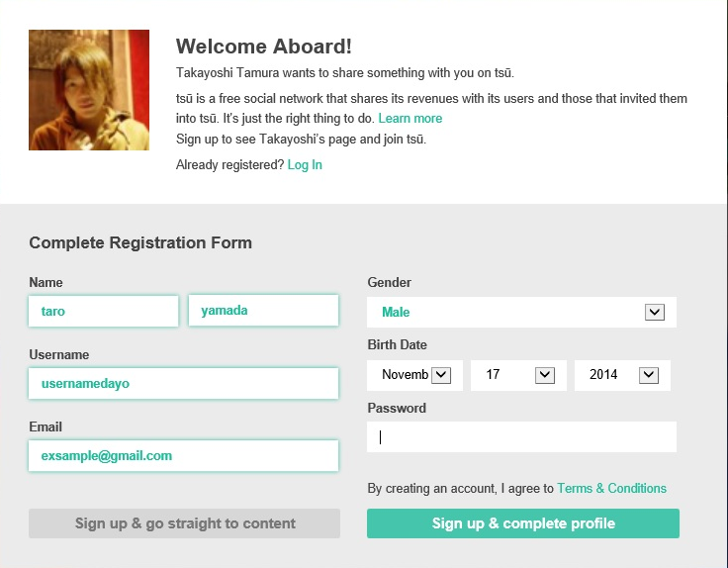Select the year box showing 2014
Screen dimensions: 728x568
(x=622, y=375)
